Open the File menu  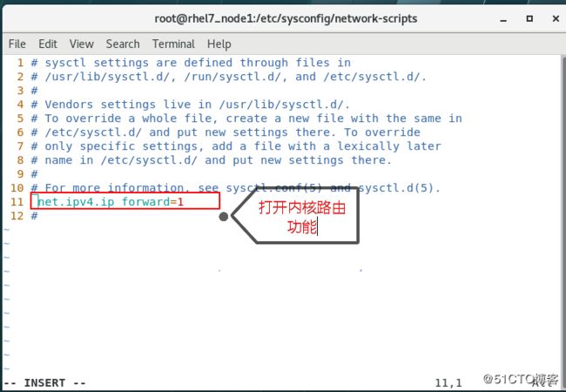(17, 44)
